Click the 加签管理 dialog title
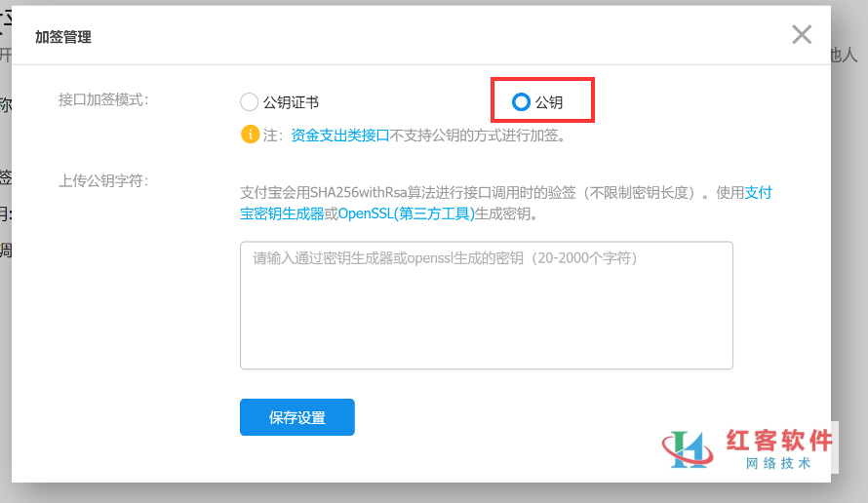Screen dimensions: 868x503 coord(63,37)
